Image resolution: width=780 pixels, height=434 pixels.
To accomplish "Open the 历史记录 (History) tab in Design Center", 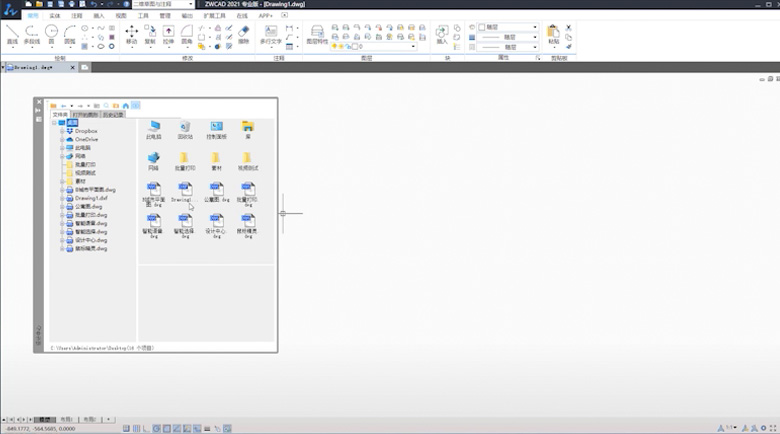I will tap(112, 115).
